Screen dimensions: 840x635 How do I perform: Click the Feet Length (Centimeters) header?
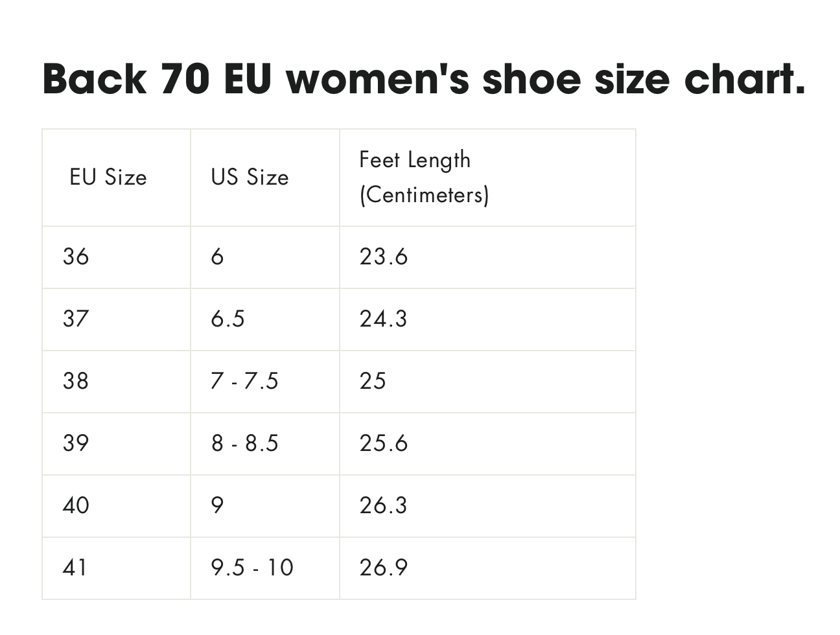[x=424, y=177]
